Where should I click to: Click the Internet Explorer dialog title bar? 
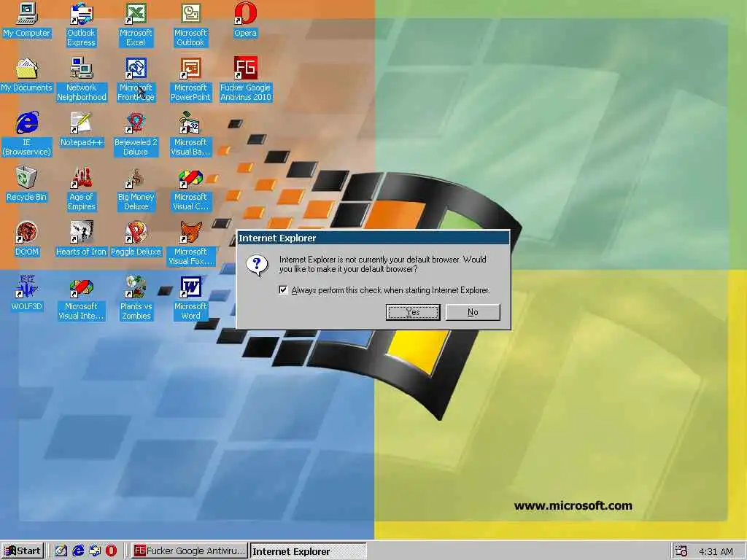373,238
